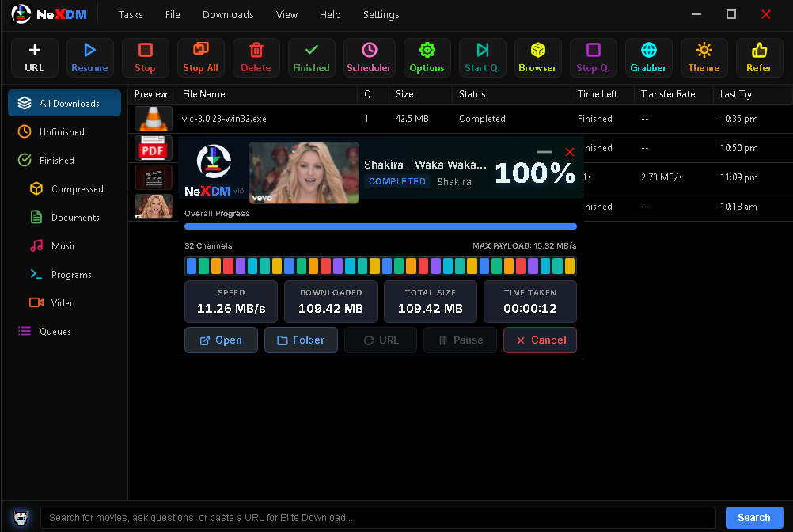Screen dimensions: 793x532
Task: Open the download's destination Folder
Action: pos(301,340)
